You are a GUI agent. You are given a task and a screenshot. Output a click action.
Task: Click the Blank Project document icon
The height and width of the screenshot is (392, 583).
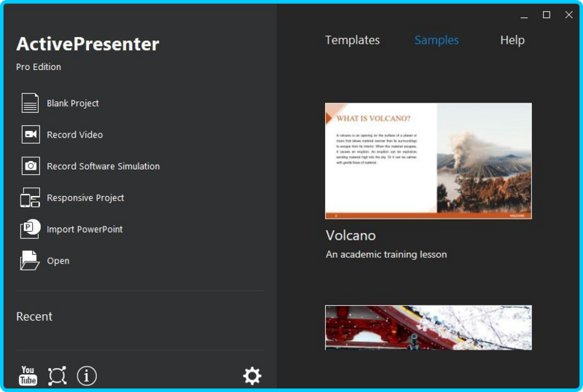point(30,103)
